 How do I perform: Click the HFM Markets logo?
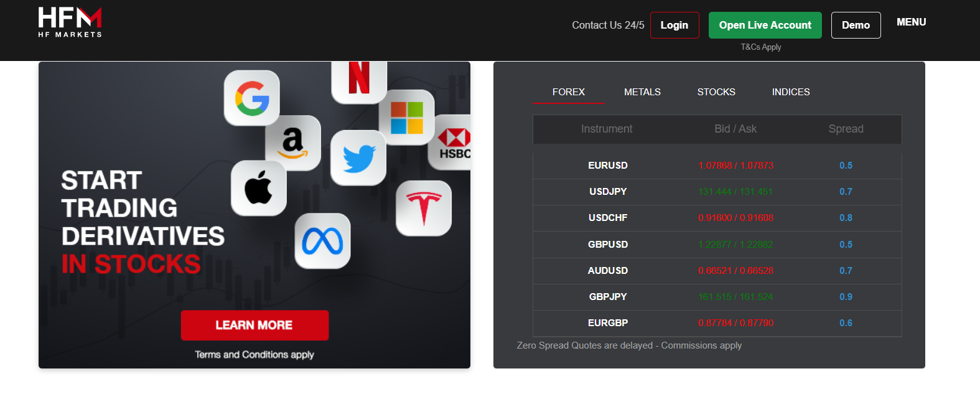coord(70,22)
